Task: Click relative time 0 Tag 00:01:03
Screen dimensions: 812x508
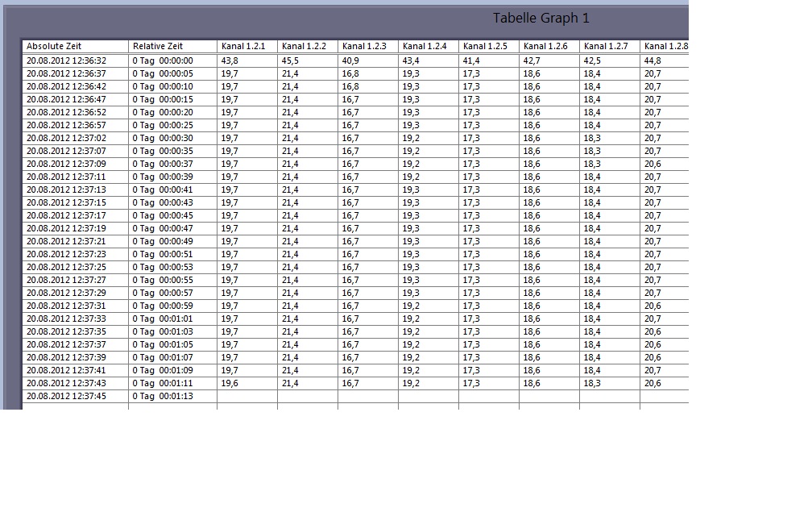Action: pyautogui.click(x=172, y=331)
